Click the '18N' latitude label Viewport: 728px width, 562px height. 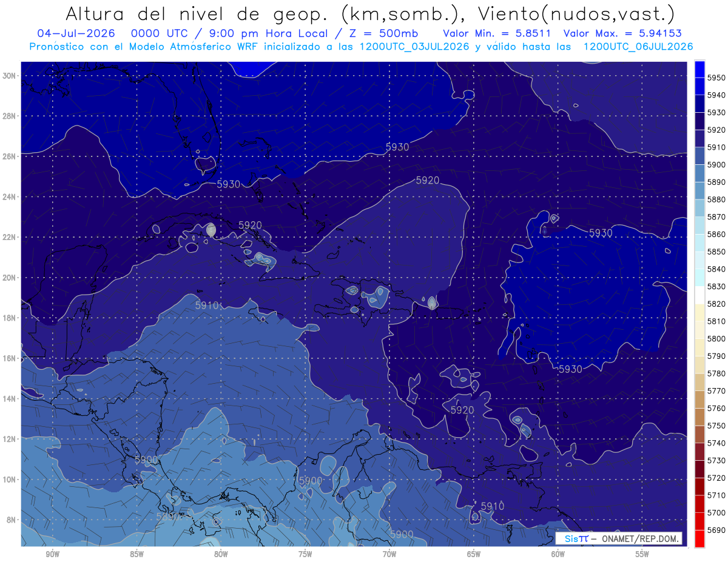point(9,318)
